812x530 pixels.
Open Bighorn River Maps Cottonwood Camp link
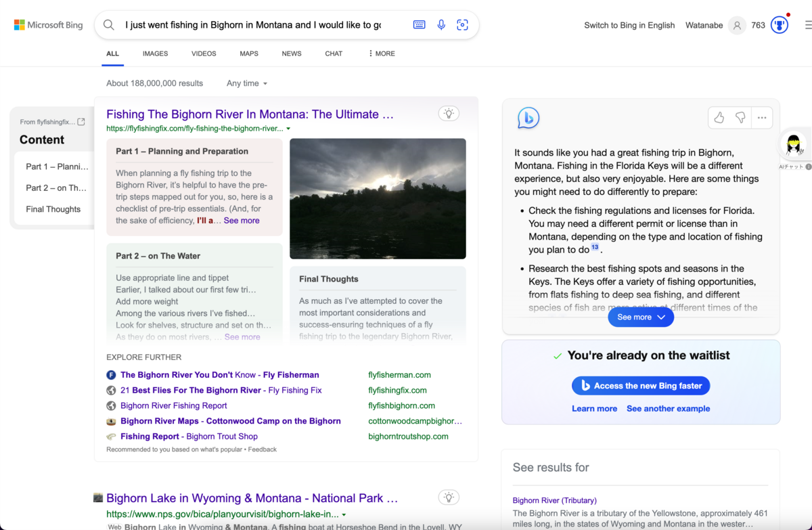pos(231,421)
